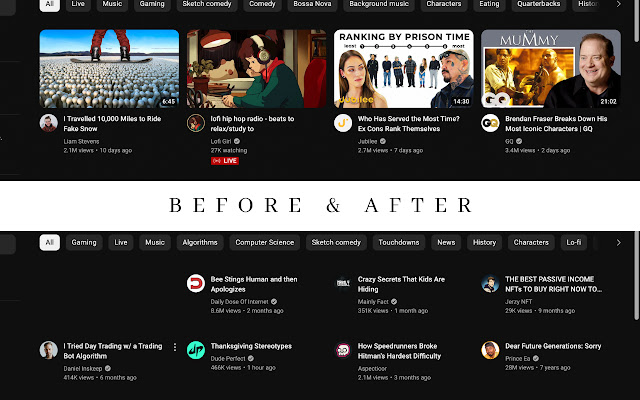Select the Background music chip
The height and width of the screenshot is (400, 640).
(x=379, y=4)
